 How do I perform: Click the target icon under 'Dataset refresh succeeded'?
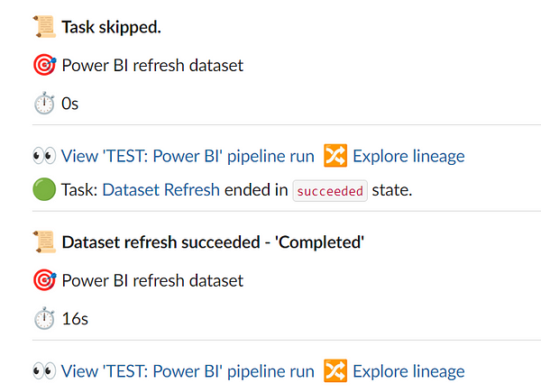click(43, 280)
